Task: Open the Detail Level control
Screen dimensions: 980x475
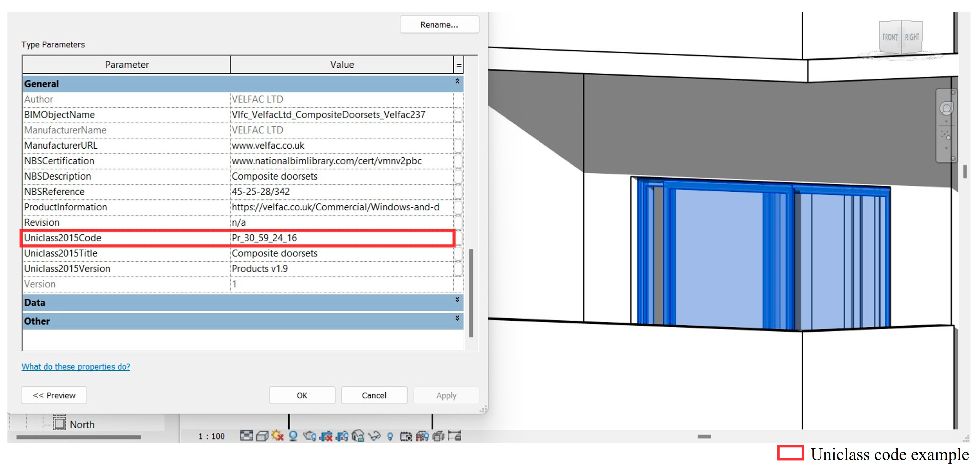Action: click(247, 436)
